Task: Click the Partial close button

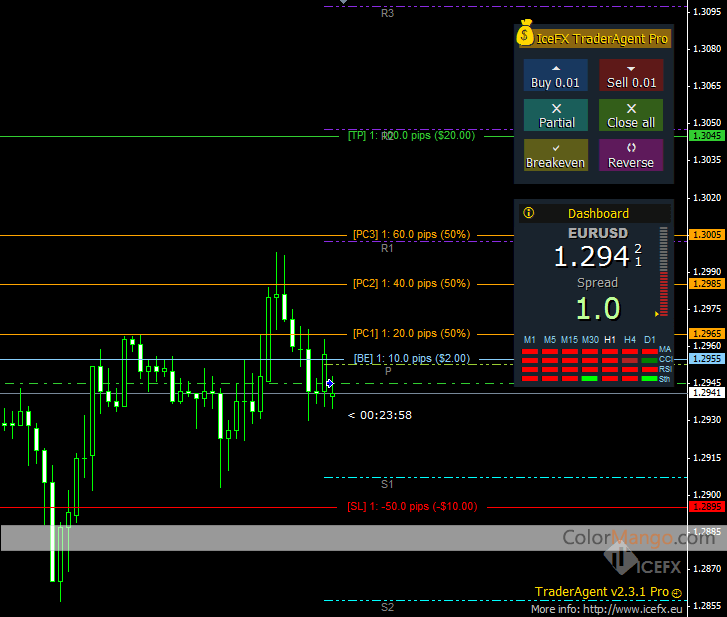Action: point(556,115)
